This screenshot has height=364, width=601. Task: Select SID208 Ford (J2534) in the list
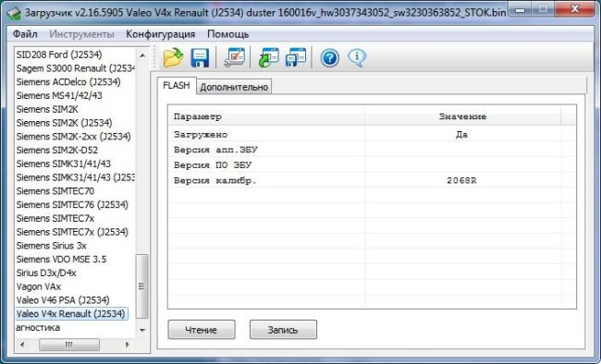point(59,55)
